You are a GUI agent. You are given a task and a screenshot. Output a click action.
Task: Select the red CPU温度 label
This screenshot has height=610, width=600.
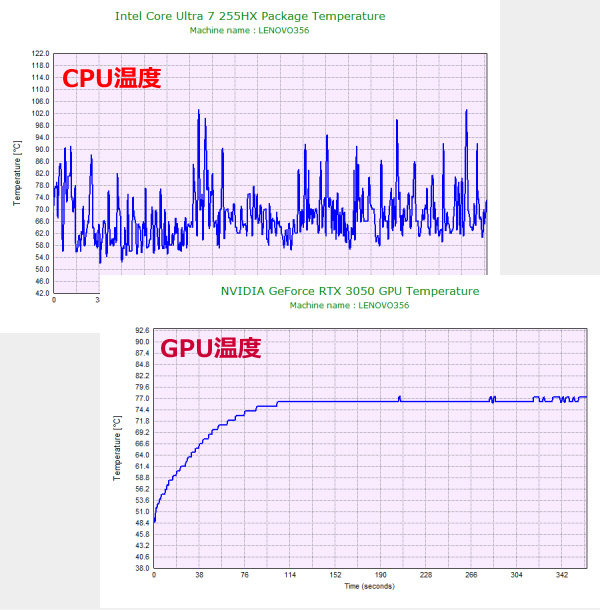(x=112, y=78)
